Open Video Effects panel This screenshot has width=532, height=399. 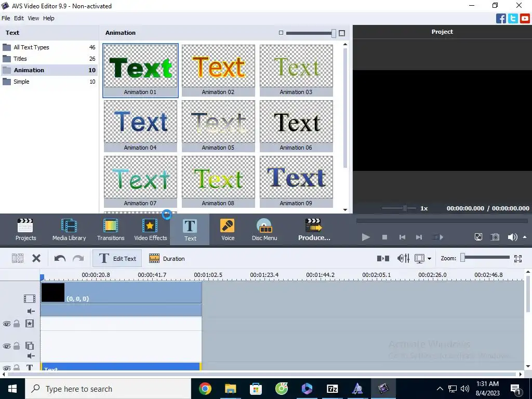(150, 230)
